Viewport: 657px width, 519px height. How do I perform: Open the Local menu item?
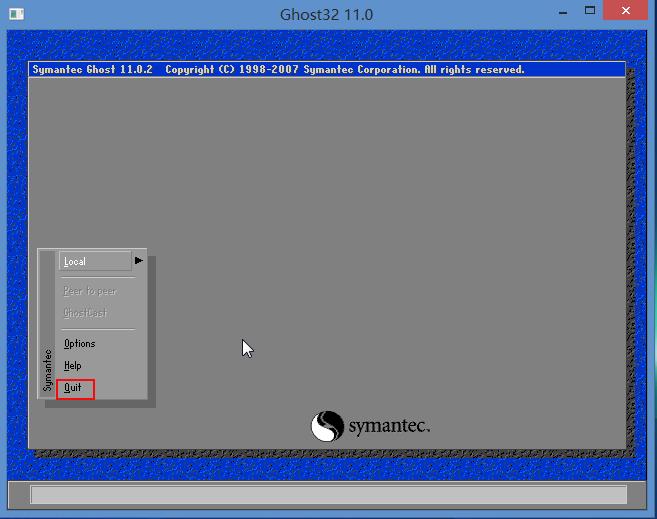point(96,261)
